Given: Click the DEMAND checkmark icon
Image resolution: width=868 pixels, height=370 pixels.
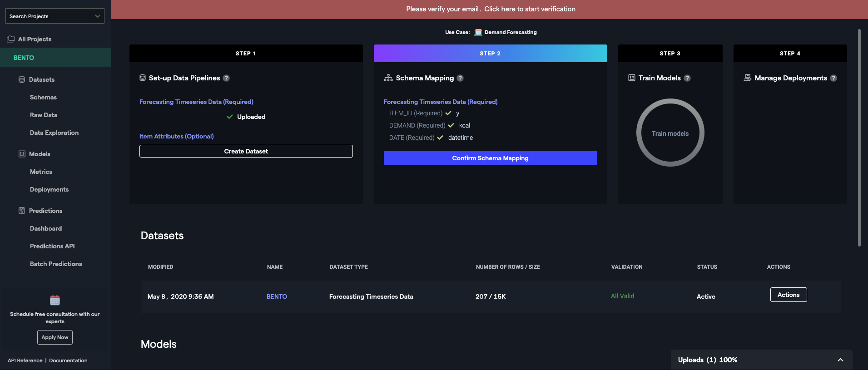Looking at the screenshot, I should pos(451,125).
